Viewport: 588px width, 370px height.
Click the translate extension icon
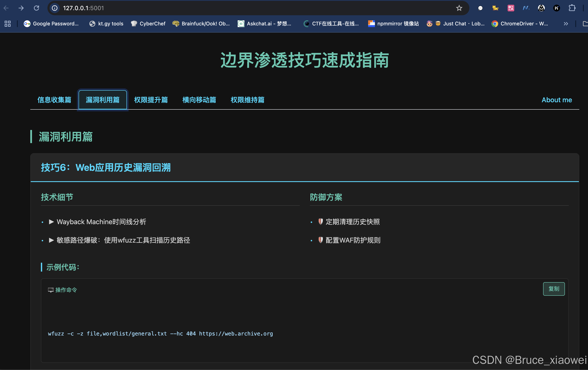tap(511, 8)
